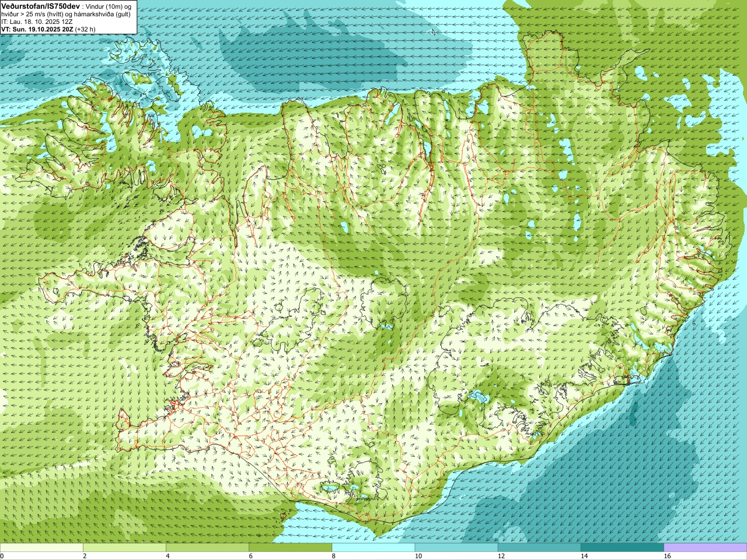
Task: Click the legend tick label "16"
Action: (668, 556)
